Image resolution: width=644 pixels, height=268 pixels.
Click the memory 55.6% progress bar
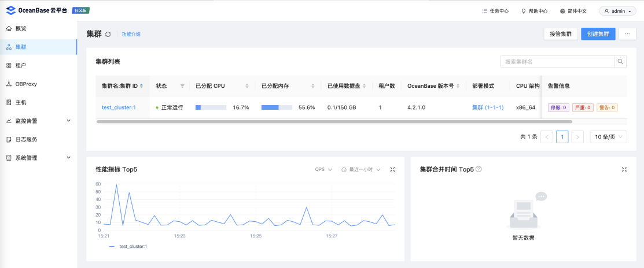pos(277,107)
